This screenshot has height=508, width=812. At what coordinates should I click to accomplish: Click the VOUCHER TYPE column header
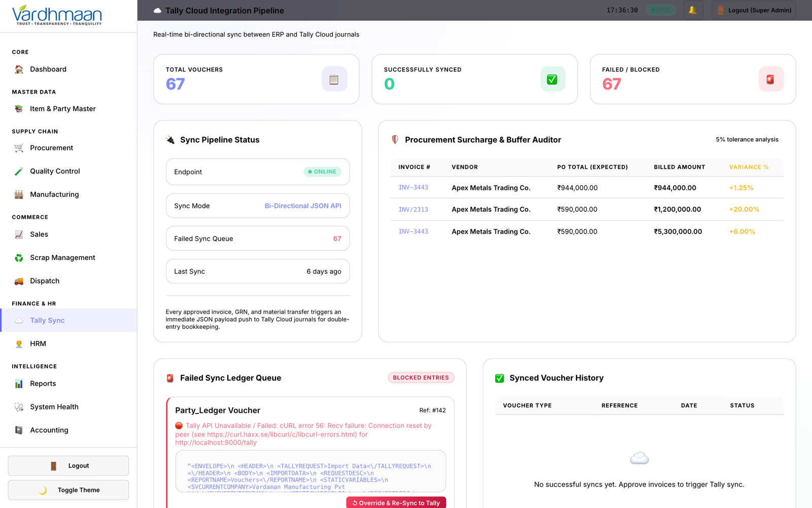click(527, 405)
